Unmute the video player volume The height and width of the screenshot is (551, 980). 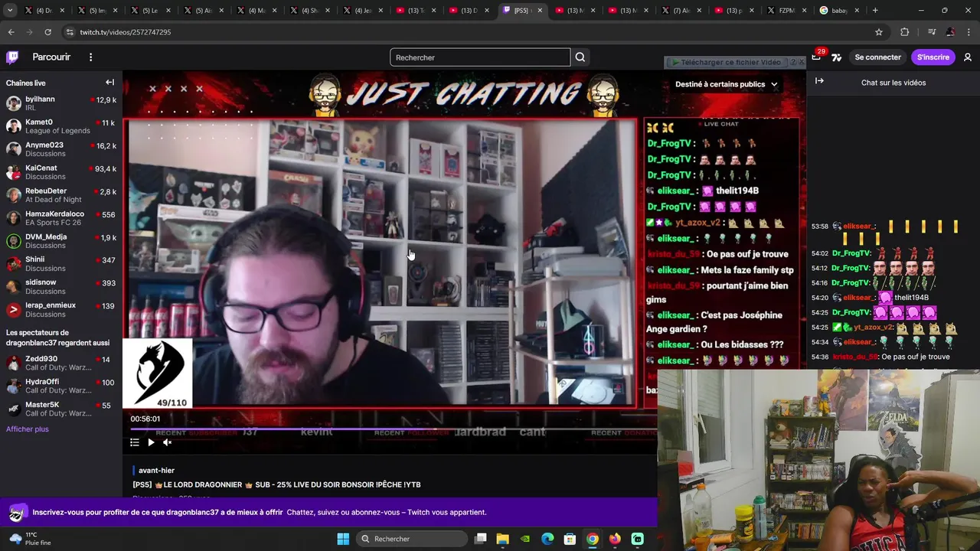pos(167,442)
